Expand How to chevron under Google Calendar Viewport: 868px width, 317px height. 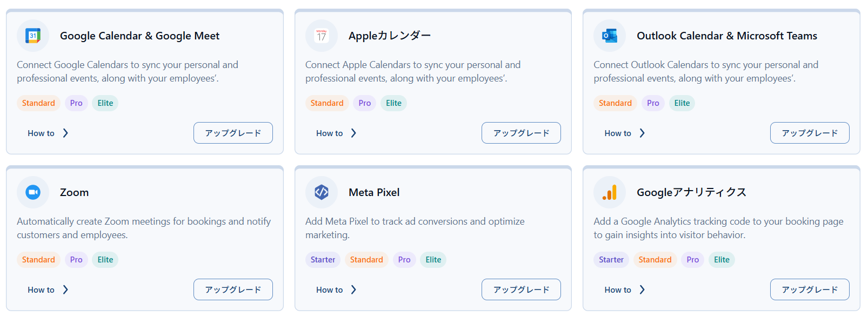click(x=65, y=133)
